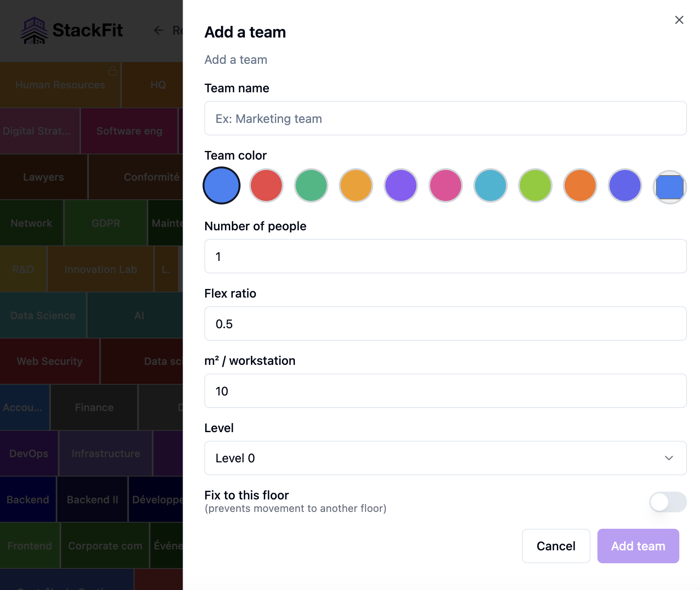The width and height of the screenshot is (700, 590).
Task: Choose the green team color swatch
Action: tap(311, 185)
